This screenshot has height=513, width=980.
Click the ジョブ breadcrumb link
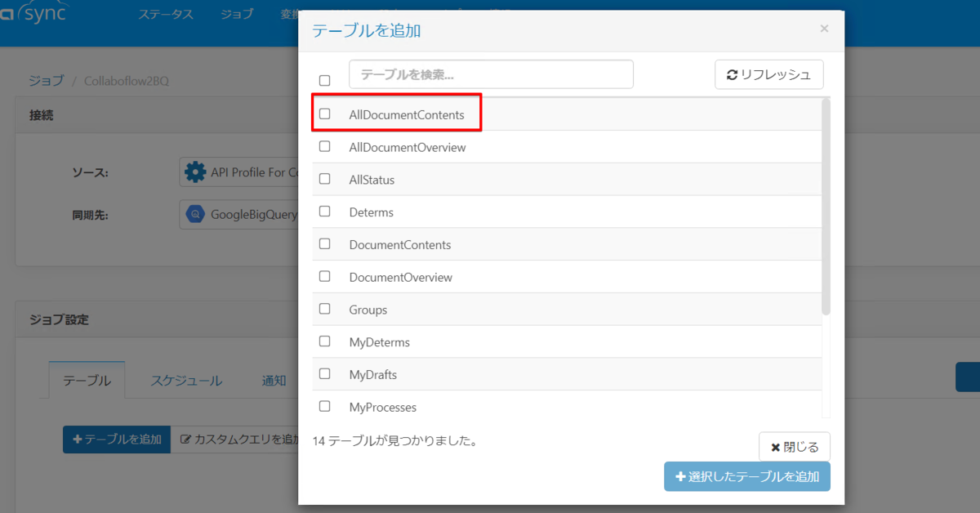click(x=46, y=81)
